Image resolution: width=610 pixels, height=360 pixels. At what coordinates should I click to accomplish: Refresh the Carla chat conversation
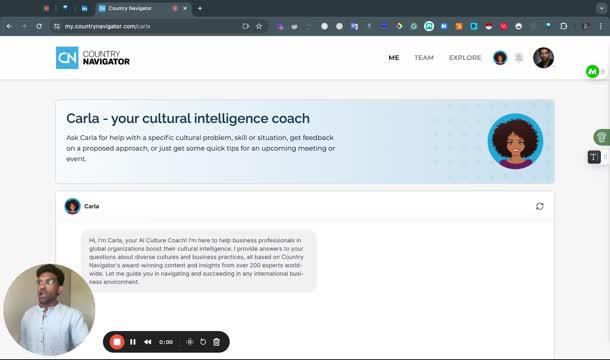click(540, 206)
